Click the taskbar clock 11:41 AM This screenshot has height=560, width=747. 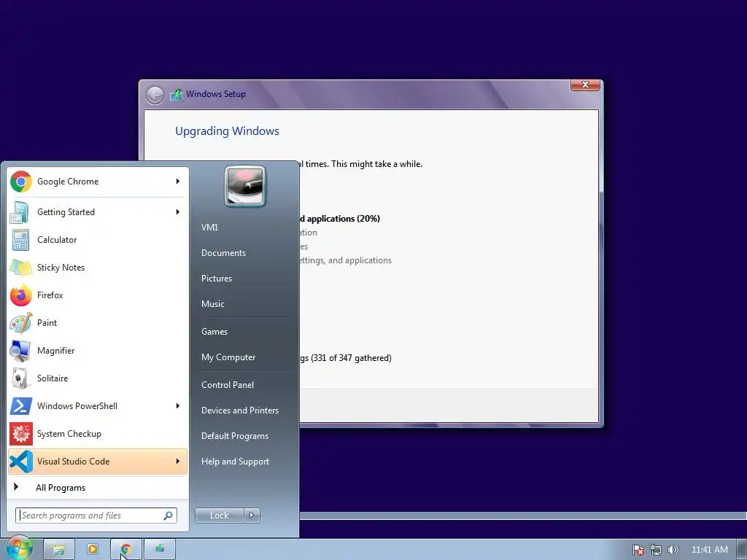pyautogui.click(x=709, y=550)
